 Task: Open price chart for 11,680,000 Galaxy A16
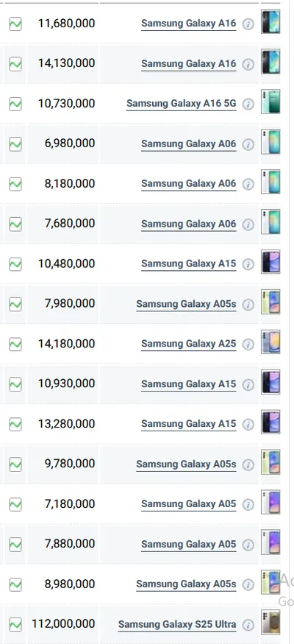pos(15,24)
